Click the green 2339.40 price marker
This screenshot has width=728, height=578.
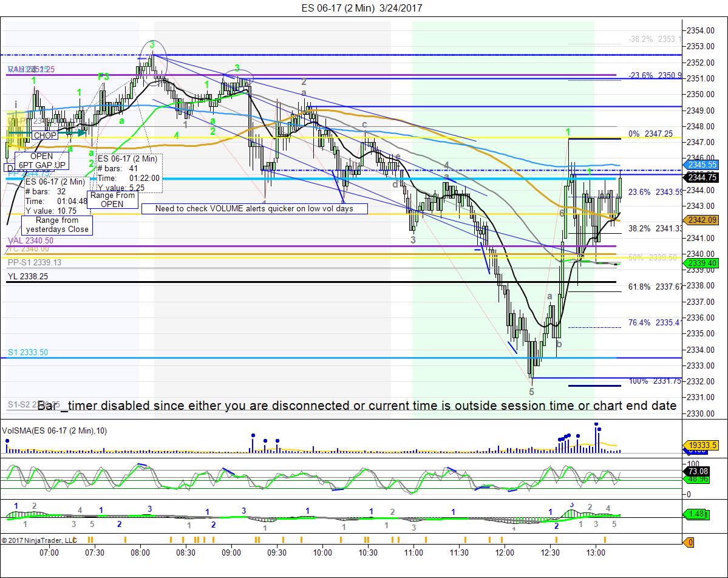point(701,263)
